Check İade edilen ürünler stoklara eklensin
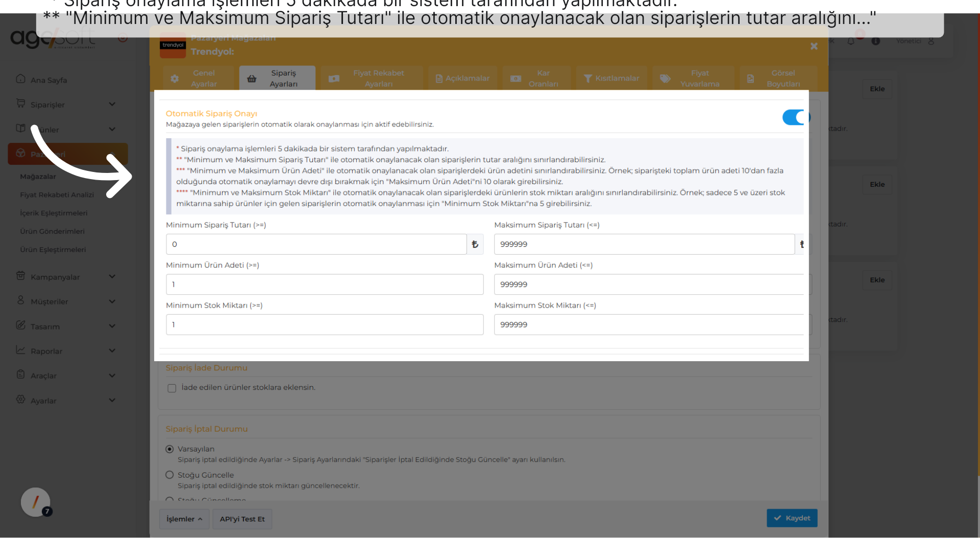Image resolution: width=980 pixels, height=551 pixels. 172,388
